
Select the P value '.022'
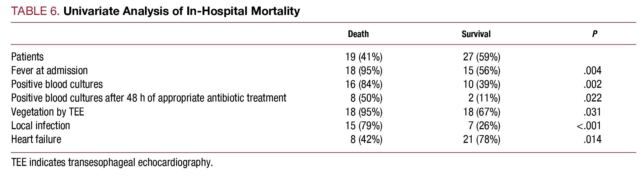[592, 98]
